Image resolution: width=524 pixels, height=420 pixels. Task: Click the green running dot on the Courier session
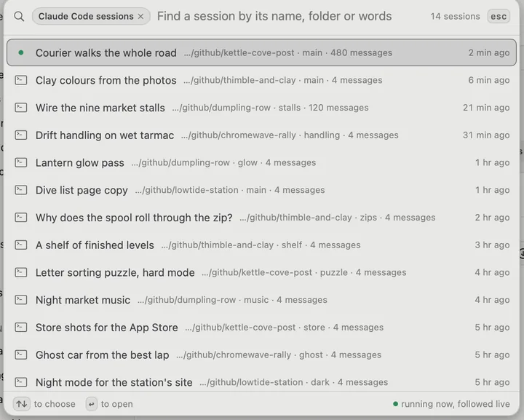[20, 52]
